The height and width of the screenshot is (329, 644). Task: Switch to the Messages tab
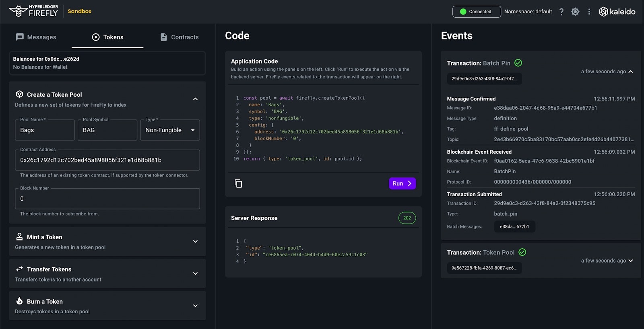(x=36, y=37)
